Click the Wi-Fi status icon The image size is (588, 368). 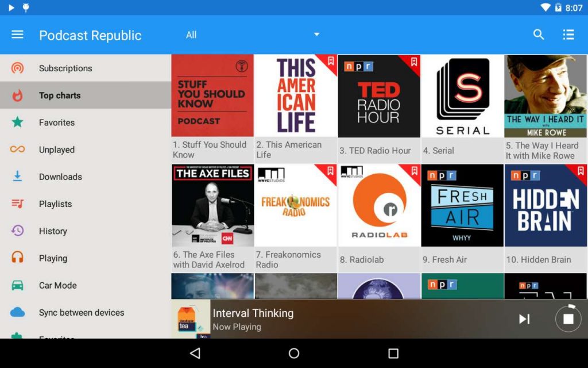(x=546, y=7)
